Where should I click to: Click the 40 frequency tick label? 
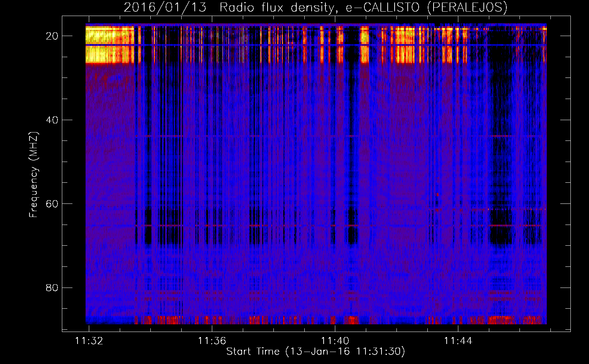(52, 120)
